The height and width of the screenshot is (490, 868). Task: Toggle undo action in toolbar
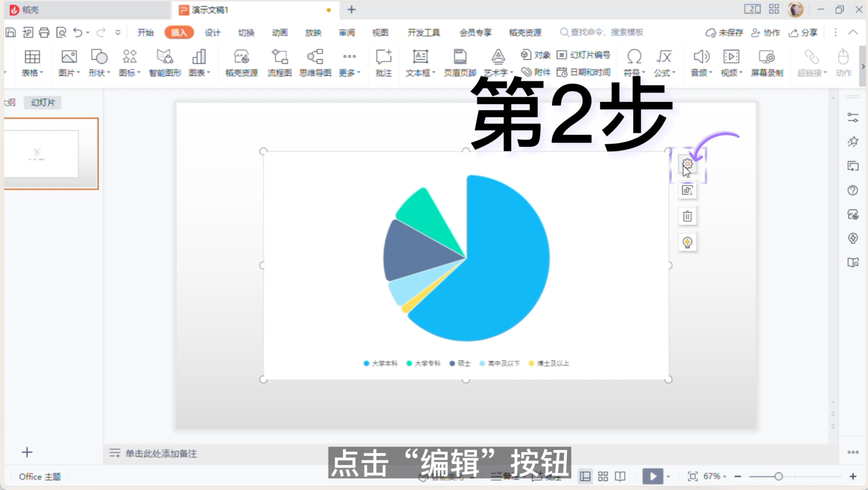point(78,32)
